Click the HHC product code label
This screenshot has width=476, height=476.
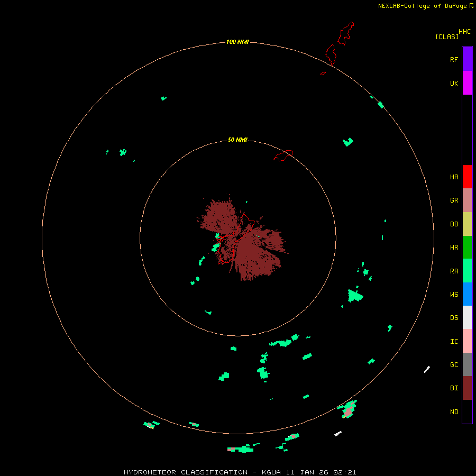[x=464, y=32]
